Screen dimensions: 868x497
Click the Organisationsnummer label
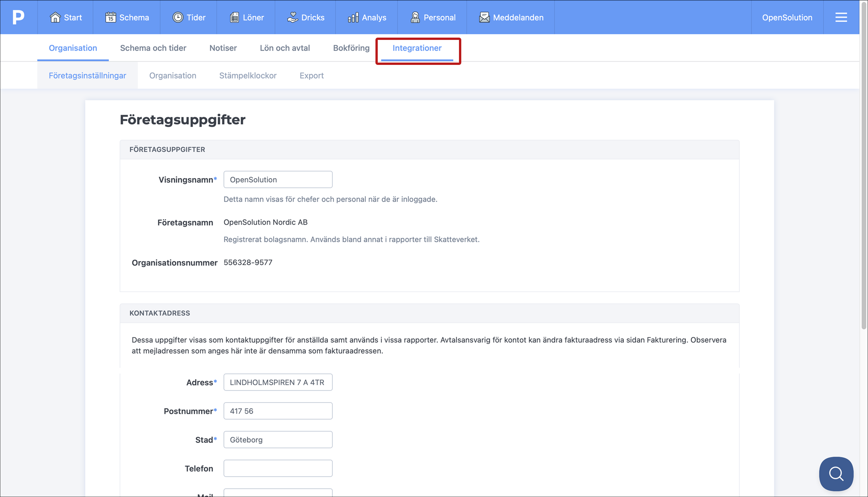[174, 263]
